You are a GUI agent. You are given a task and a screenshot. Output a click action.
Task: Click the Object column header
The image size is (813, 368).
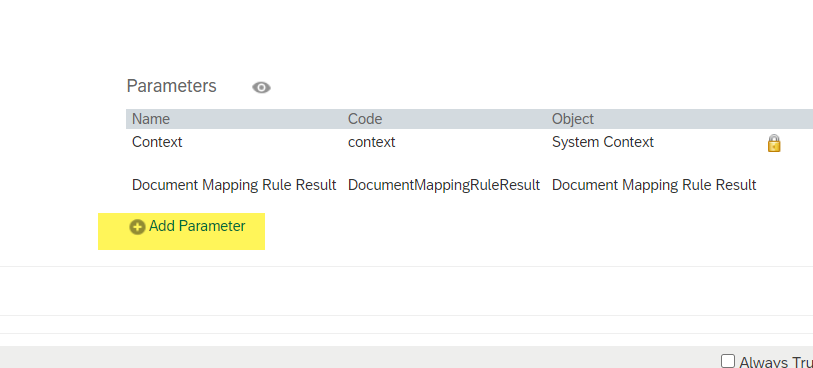tap(573, 119)
